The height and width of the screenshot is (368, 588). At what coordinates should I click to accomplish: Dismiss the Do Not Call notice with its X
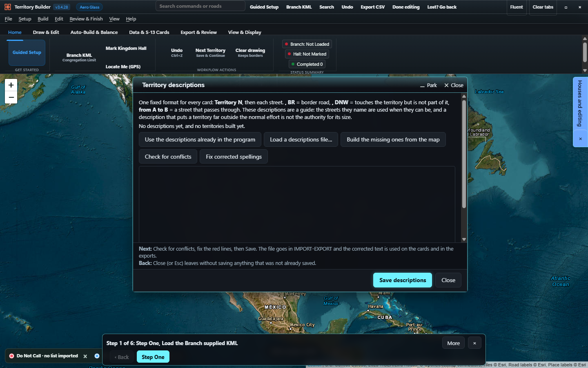click(x=85, y=356)
